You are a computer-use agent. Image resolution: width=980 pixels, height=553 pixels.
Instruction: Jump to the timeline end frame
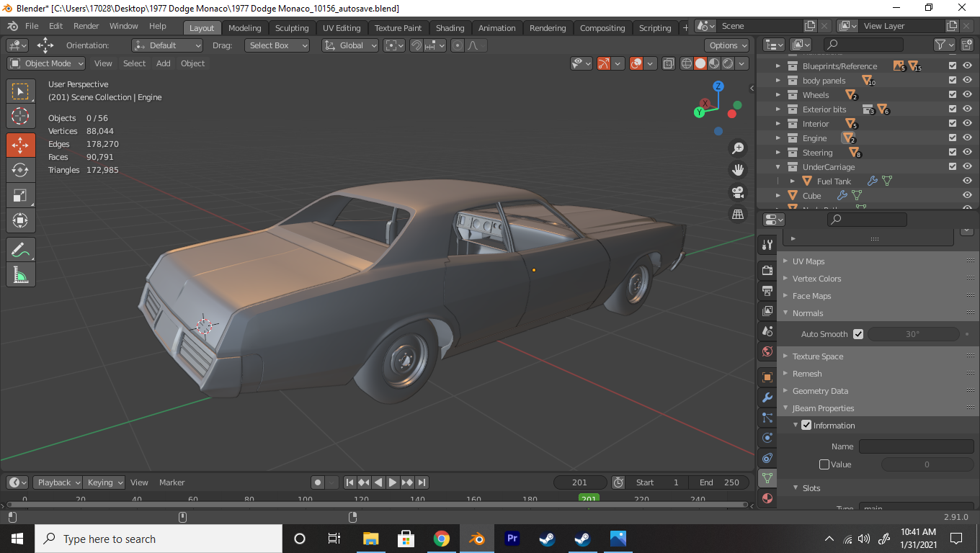422,482
